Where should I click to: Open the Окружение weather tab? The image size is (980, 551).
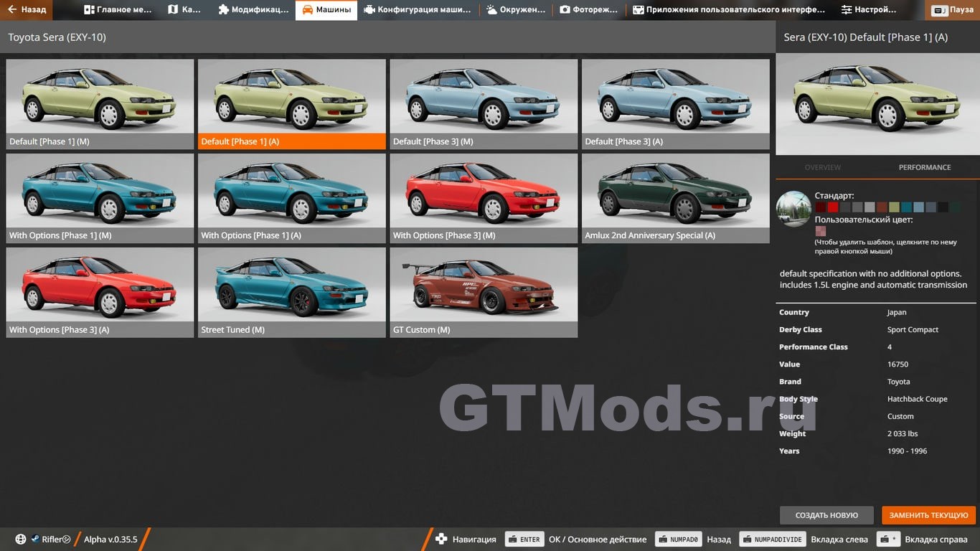pyautogui.click(x=516, y=10)
